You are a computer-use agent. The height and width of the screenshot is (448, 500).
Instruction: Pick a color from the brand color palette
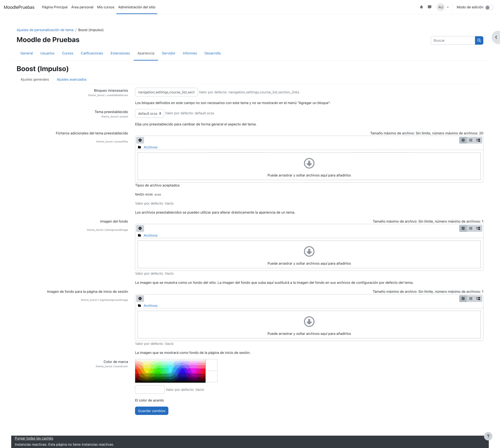point(170,371)
